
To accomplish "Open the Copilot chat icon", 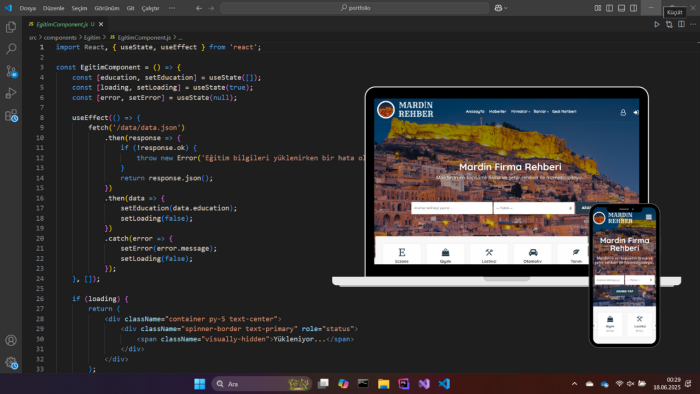I will [x=498, y=8].
